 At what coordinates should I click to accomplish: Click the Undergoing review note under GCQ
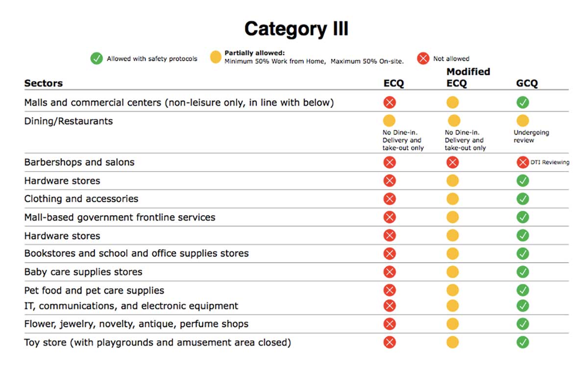(x=531, y=136)
